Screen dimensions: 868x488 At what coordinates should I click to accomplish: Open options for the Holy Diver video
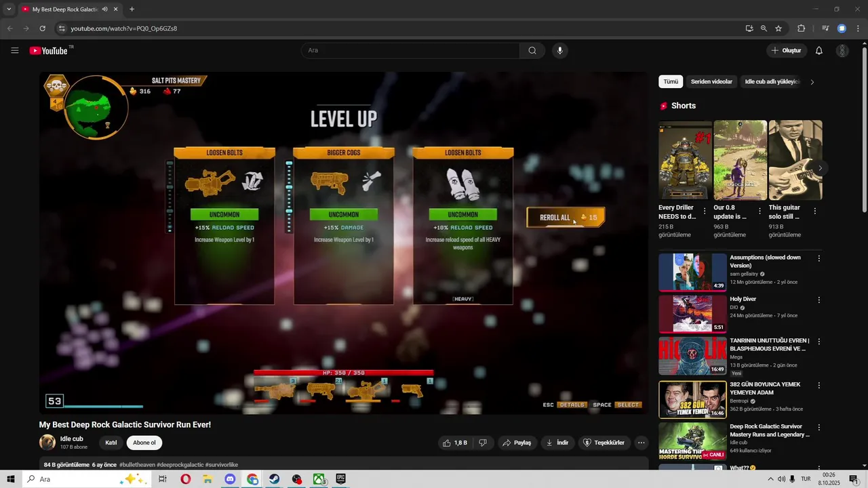pos(819,300)
